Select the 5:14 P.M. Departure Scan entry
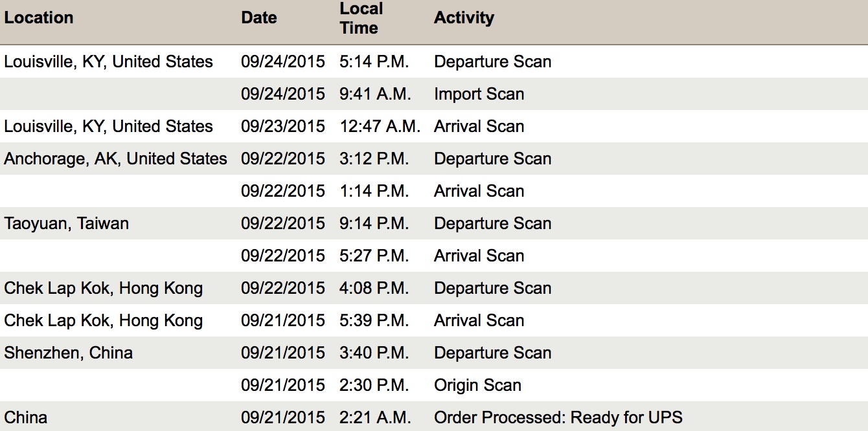Viewport: 868px width, 431px height. click(x=492, y=61)
